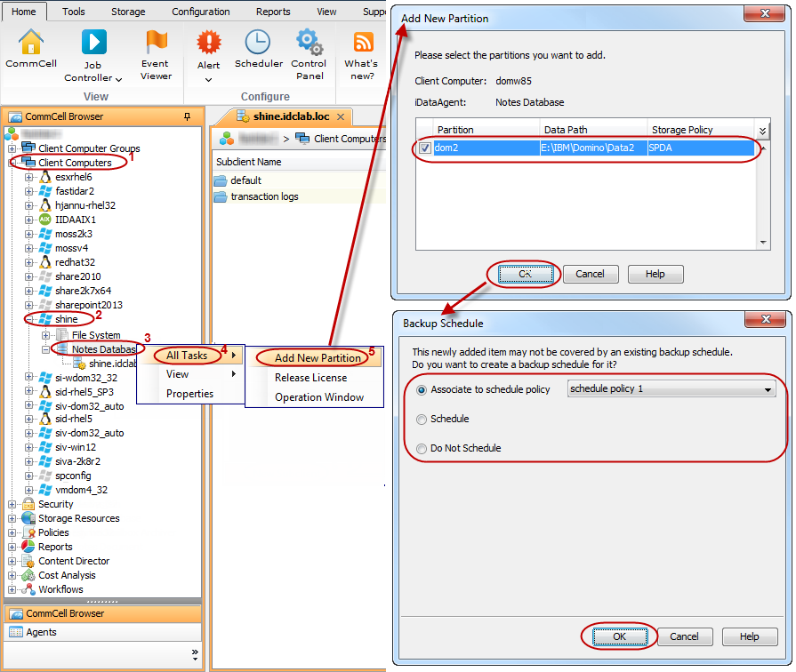Select the fastidar2 Windows client icon
The width and height of the screenshot is (796, 672).
coord(45,191)
